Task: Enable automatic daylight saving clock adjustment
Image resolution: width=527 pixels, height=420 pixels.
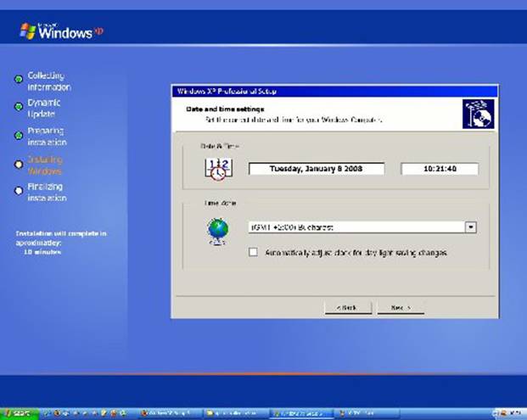Action: point(253,252)
